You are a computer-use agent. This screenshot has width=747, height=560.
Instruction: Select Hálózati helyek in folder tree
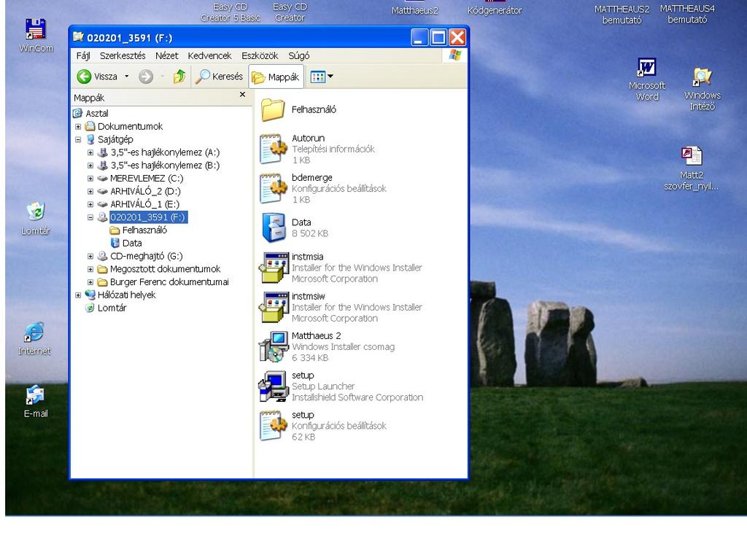[x=127, y=295]
